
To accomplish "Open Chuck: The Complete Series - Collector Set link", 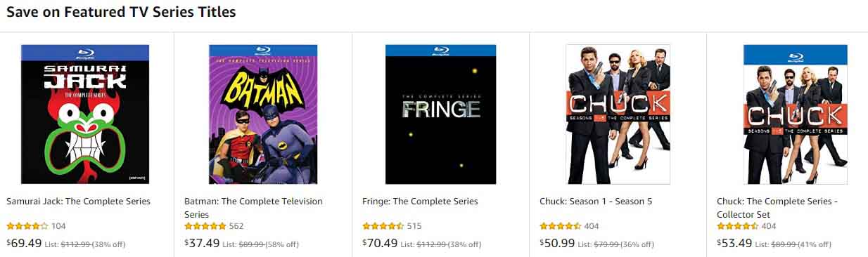I will (777, 208).
